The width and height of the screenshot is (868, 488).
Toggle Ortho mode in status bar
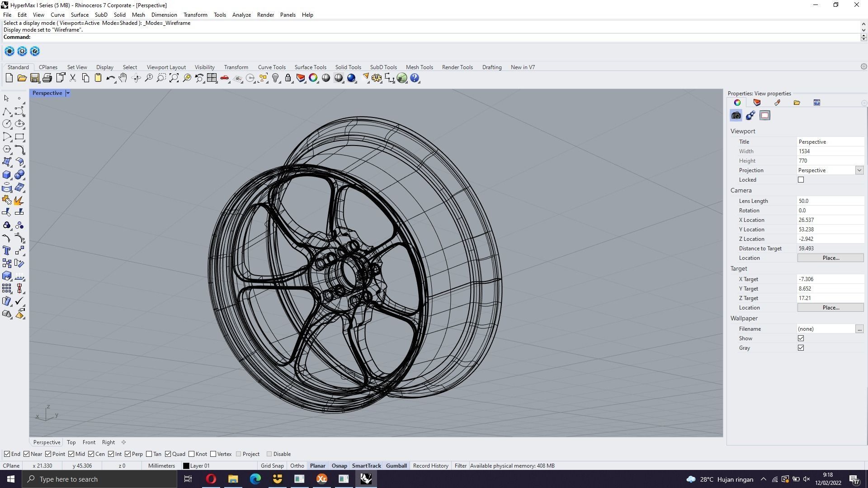pyautogui.click(x=297, y=466)
